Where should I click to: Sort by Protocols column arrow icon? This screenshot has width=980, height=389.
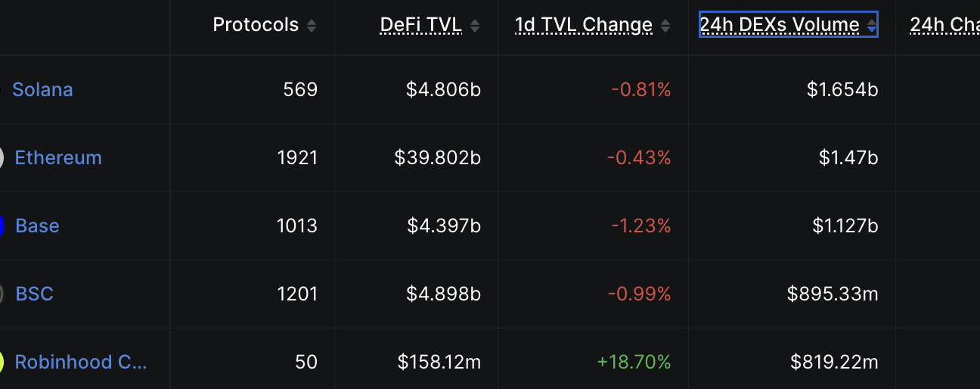coord(311,26)
